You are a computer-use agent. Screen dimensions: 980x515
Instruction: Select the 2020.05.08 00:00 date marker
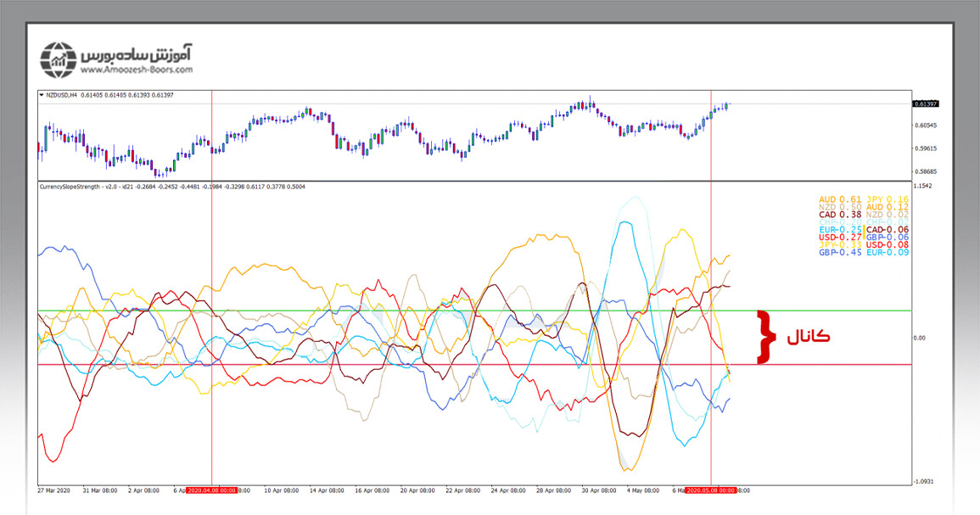click(x=710, y=490)
